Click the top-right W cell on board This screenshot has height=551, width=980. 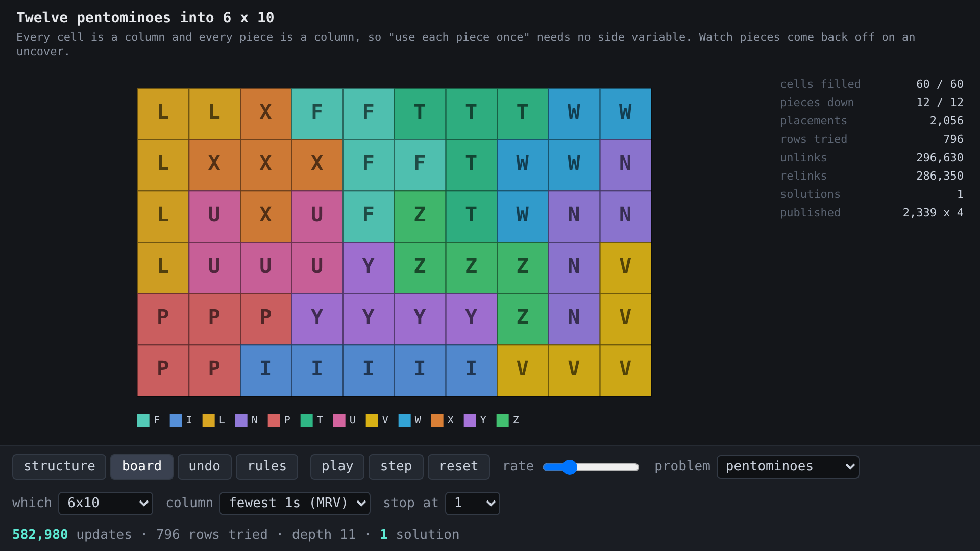(625, 114)
